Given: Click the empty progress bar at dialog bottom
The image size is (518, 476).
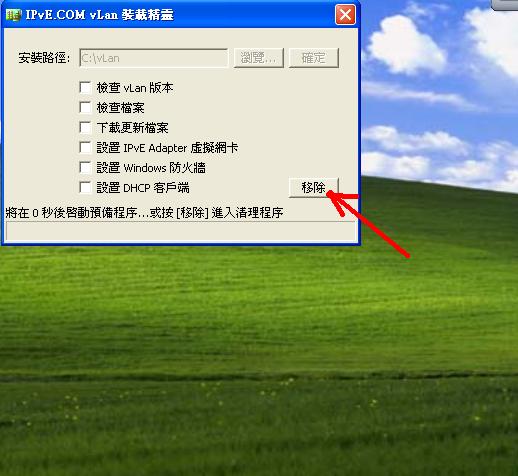Looking at the screenshot, I should click(x=180, y=231).
